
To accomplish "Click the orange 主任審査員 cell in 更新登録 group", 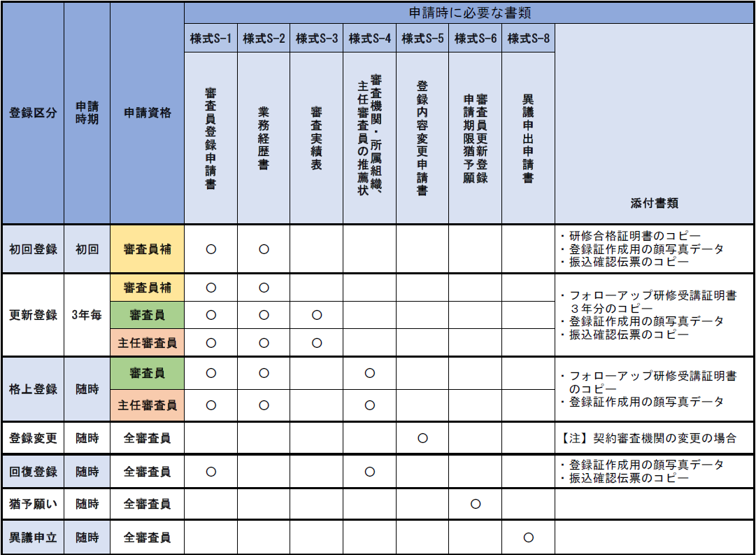I will click(147, 343).
